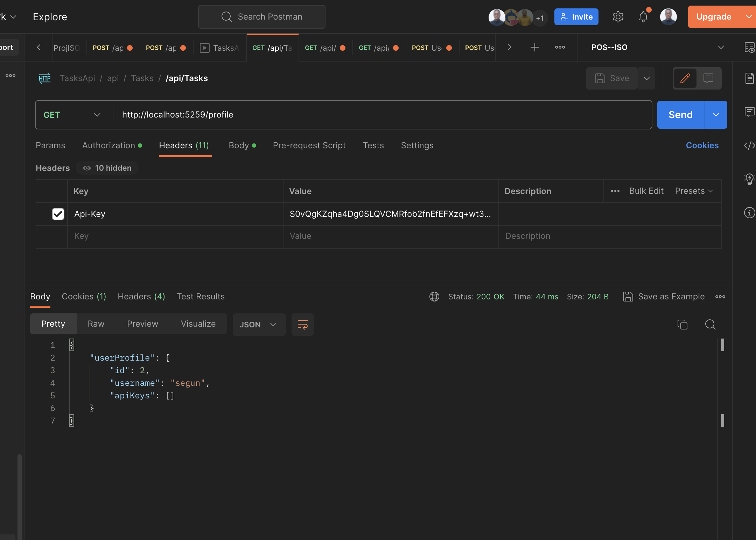Open the Cookies link near request tabs

point(702,145)
